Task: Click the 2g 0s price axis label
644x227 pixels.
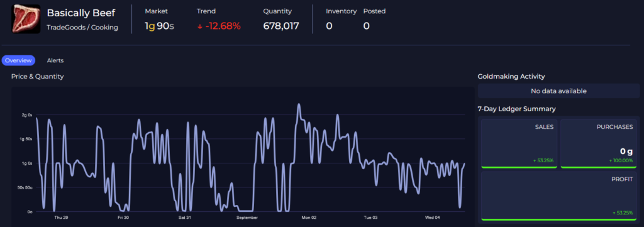Action: click(x=26, y=115)
